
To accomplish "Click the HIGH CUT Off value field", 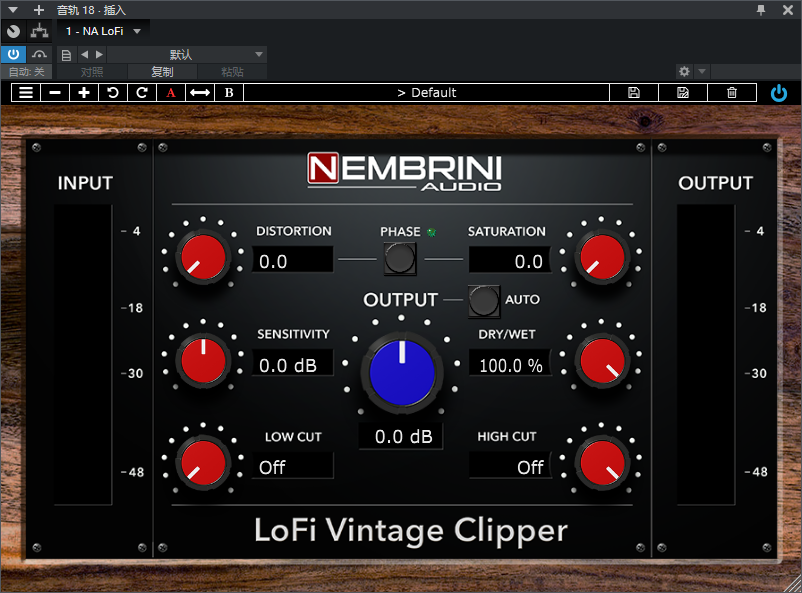I will click(510, 466).
